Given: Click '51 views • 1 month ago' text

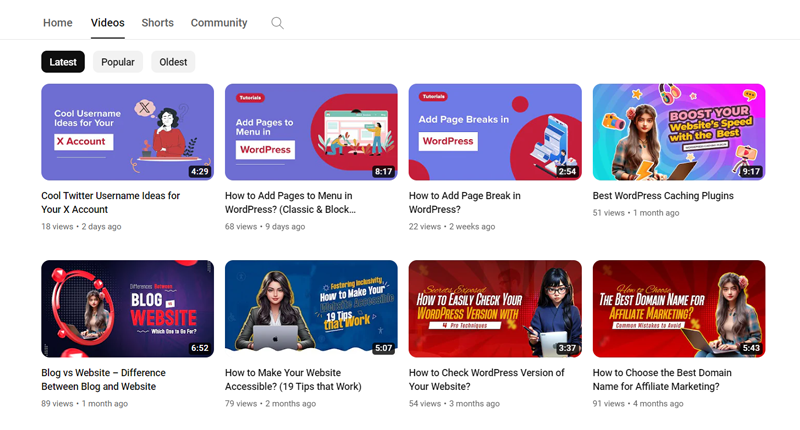Looking at the screenshot, I should pyautogui.click(x=636, y=213).
